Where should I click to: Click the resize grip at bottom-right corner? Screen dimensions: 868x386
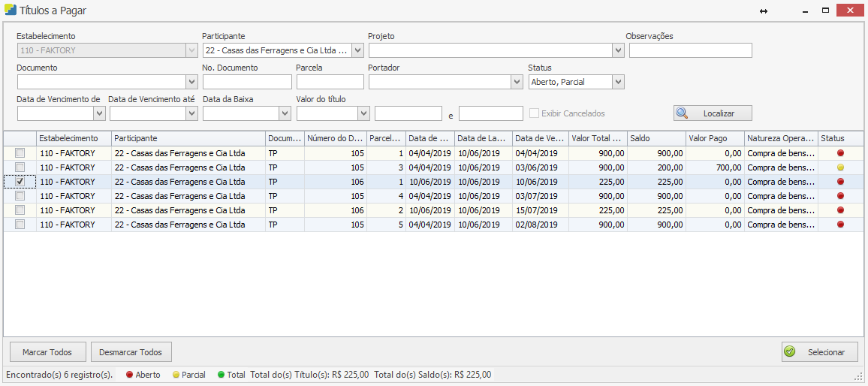(x=858, y=375)
